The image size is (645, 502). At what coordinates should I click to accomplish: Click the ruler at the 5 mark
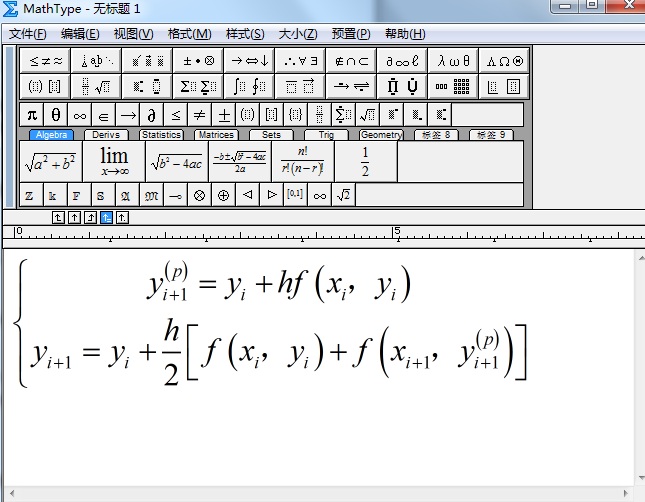[397, 234]
